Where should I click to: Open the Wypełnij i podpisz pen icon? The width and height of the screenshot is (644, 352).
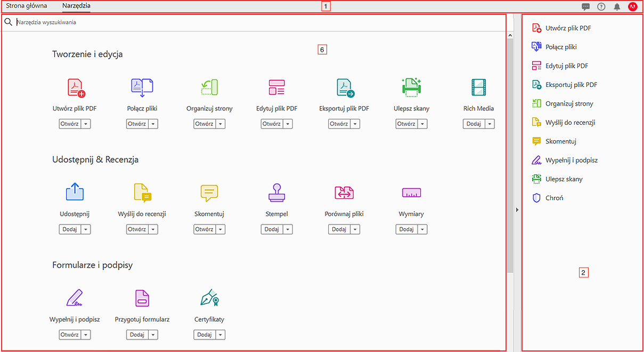75,298
